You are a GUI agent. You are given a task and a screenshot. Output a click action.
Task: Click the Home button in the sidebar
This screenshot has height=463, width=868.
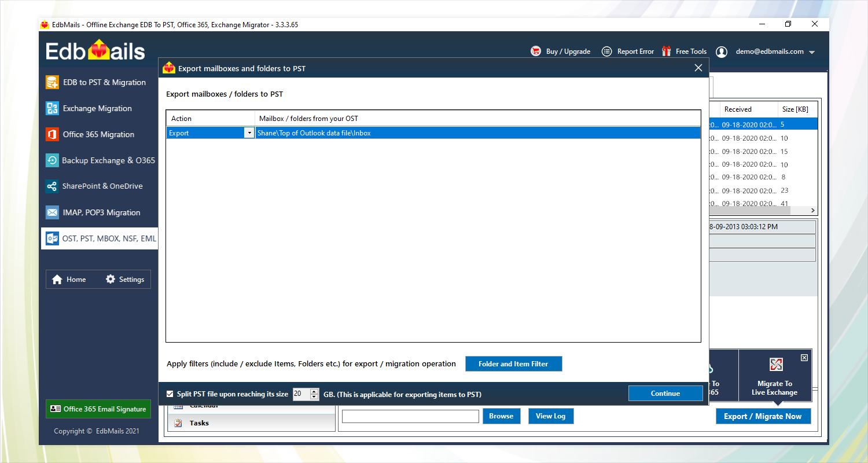(69, 280)
